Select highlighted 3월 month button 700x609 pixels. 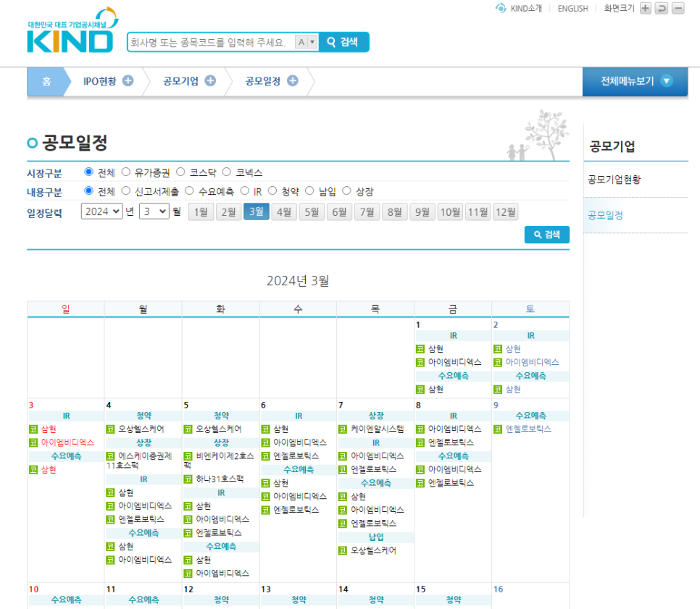[257, 212]
